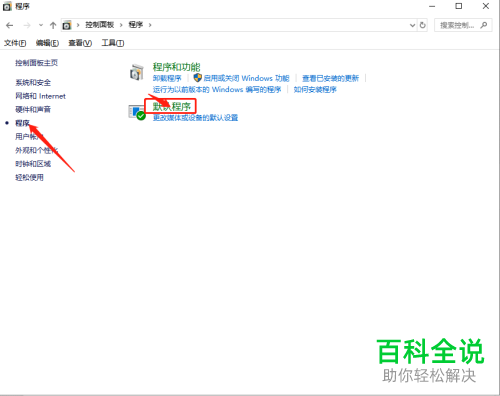Click 启用或关闭 Windows 功能 link

(246, 78)
